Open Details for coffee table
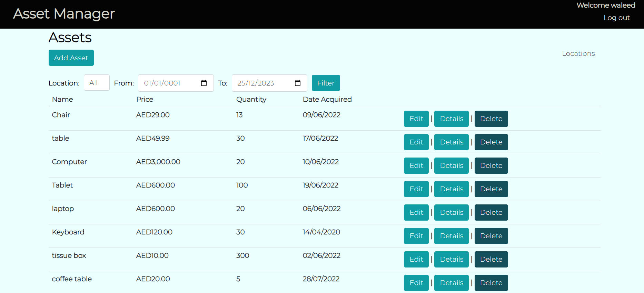This screenshot has width=644, height=293. tap(451, 283)
